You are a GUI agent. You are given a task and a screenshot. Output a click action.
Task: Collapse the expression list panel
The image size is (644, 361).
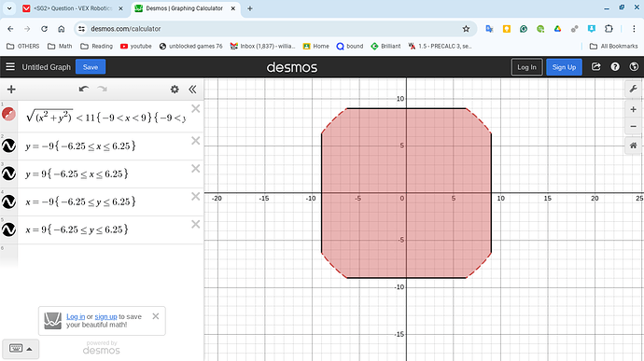click(x=192, y=90)
